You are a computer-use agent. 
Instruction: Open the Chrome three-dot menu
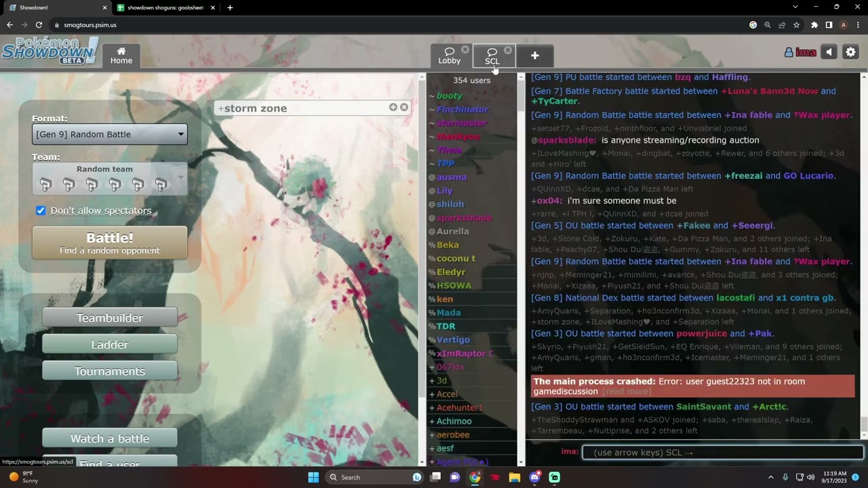pos(858,25)
